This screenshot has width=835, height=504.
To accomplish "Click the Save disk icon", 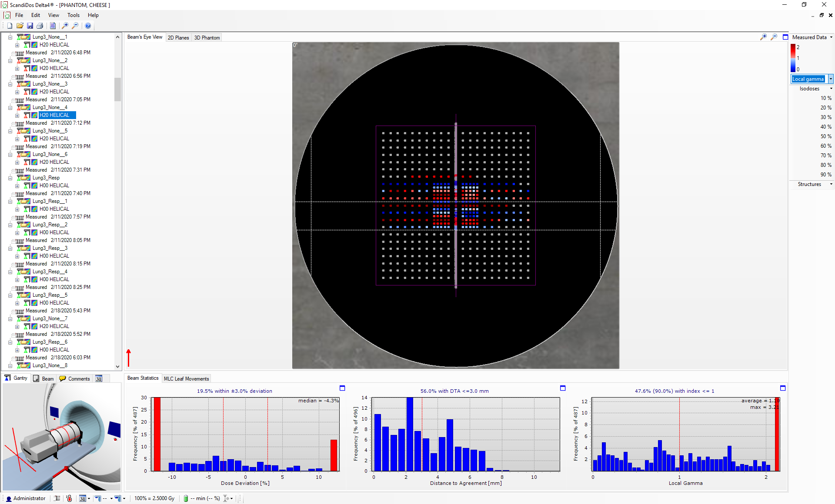I will coord(30,26).
